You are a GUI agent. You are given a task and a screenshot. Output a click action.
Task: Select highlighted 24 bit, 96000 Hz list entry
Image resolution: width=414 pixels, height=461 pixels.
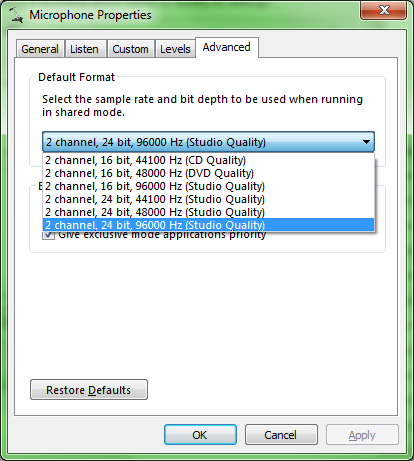tap(208, 225)
